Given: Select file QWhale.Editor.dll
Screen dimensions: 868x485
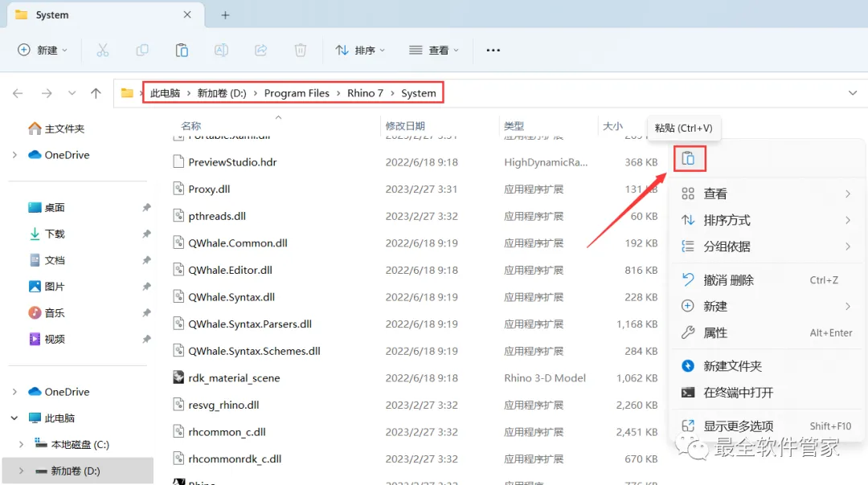Looking at the screenshot, I should click(231, 270).
